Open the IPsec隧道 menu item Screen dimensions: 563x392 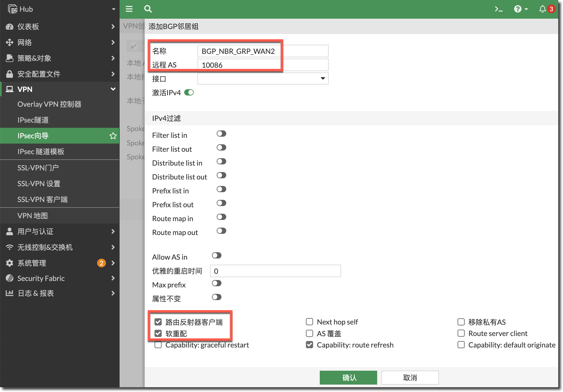click(x=33, y=120)
